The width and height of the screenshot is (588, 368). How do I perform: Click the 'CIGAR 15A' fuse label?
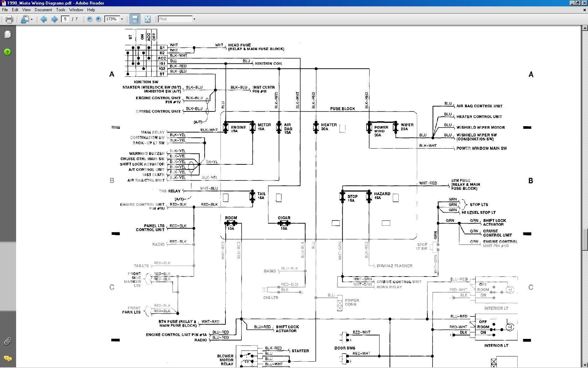(284, 223)
